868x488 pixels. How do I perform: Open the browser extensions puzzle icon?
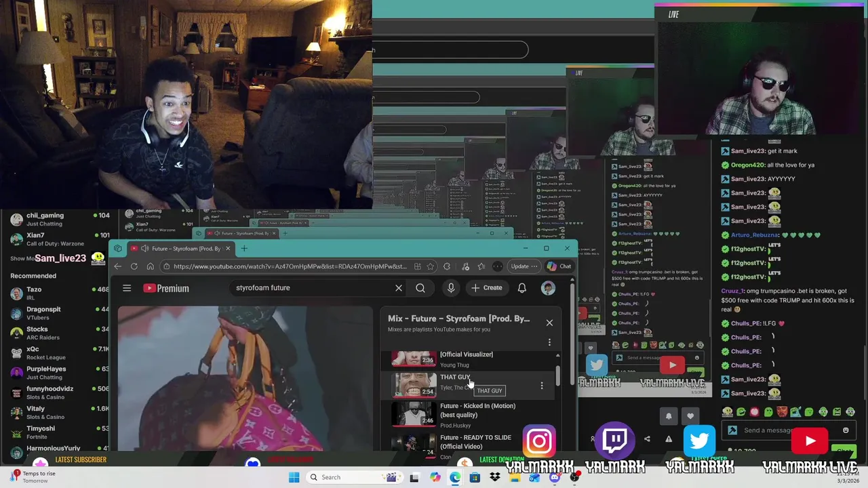(447, 266)
